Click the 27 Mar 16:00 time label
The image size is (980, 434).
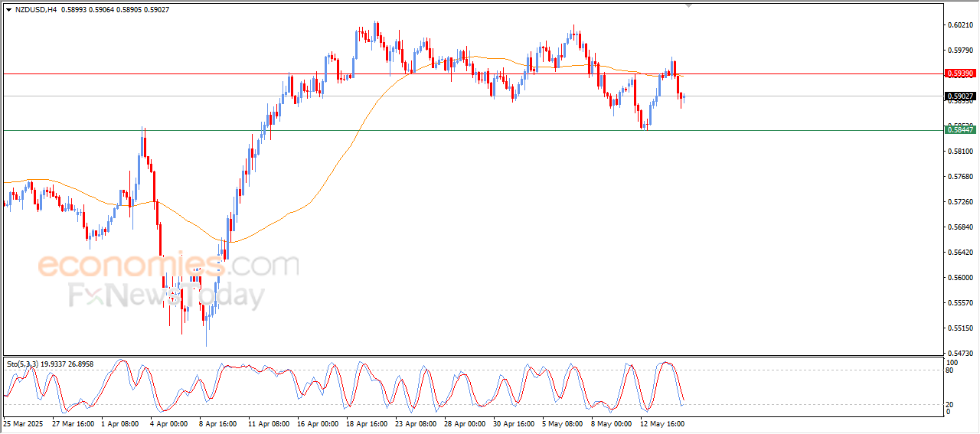73,423
